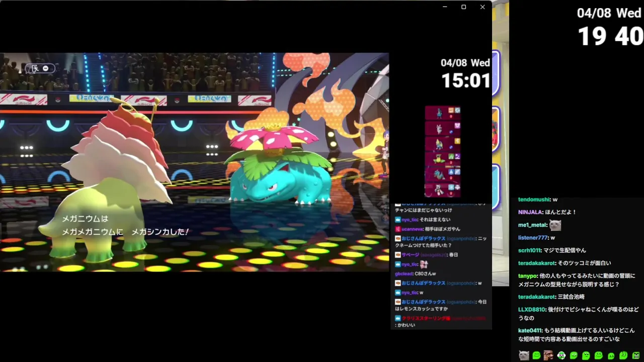Click the pink badge beside ucanneva

(x=397, y=229)
